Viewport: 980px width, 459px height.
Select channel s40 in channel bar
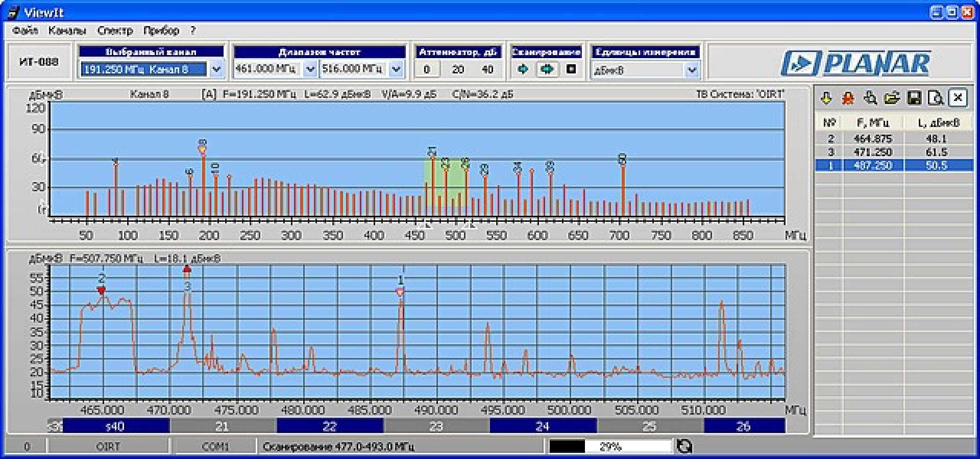pyautogui.click(x=115, y=426)
